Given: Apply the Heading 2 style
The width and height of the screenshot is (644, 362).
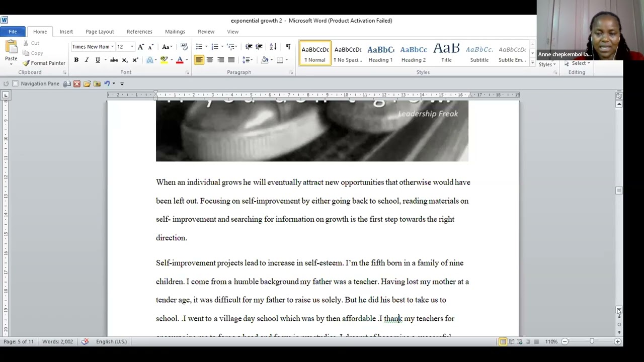Looking at the screenshot, I should [413, 53].
